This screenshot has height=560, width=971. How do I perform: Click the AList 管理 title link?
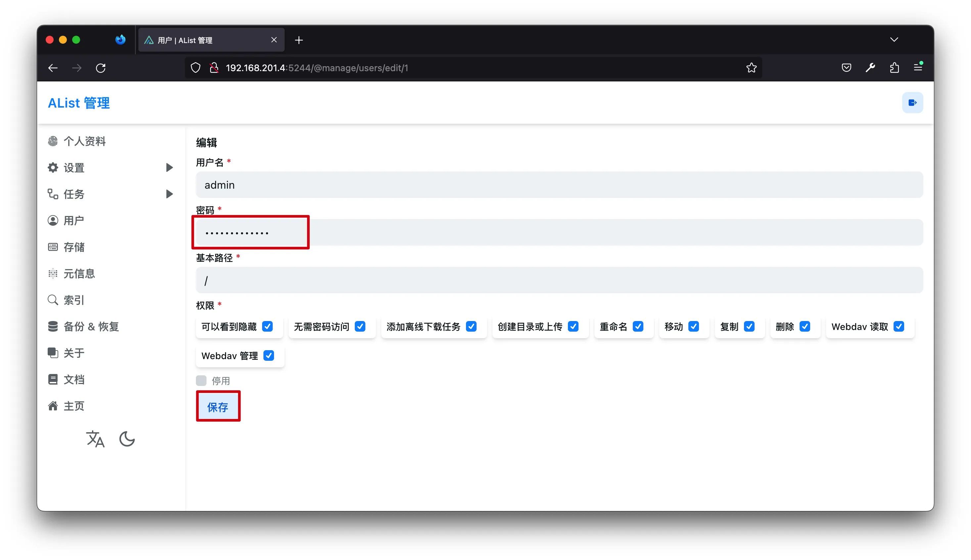pos(79,103)
